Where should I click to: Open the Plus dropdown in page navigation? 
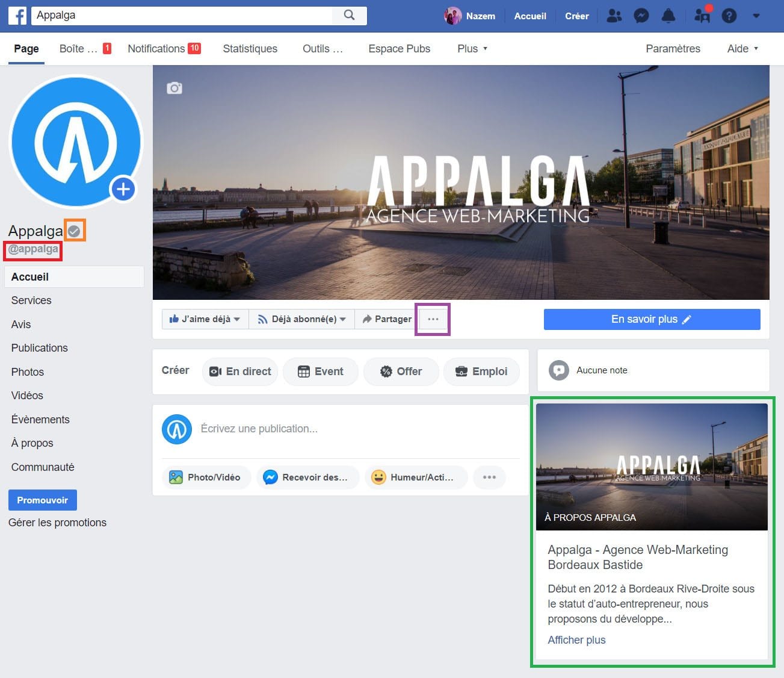[x=472, y=49]
